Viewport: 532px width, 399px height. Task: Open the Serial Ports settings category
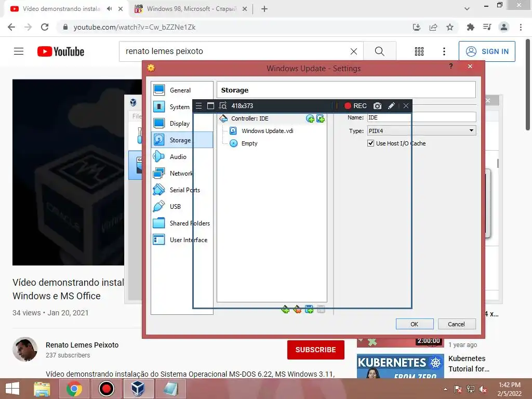coord(182,190)
